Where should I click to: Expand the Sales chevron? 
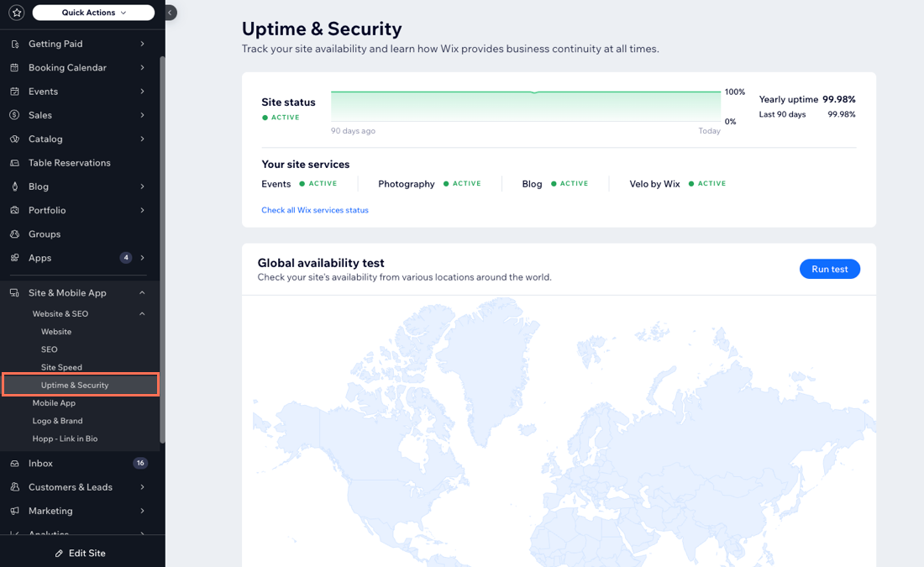(143, 115)
